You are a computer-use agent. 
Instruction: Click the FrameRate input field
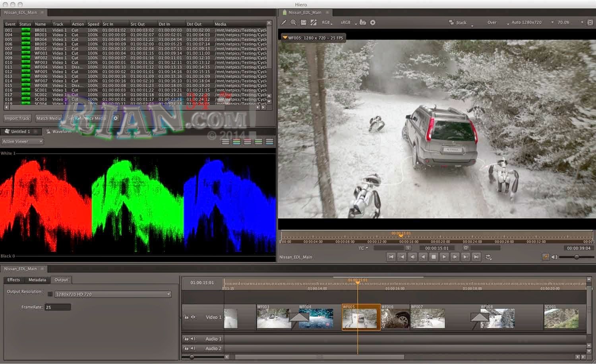coord(58,307)
